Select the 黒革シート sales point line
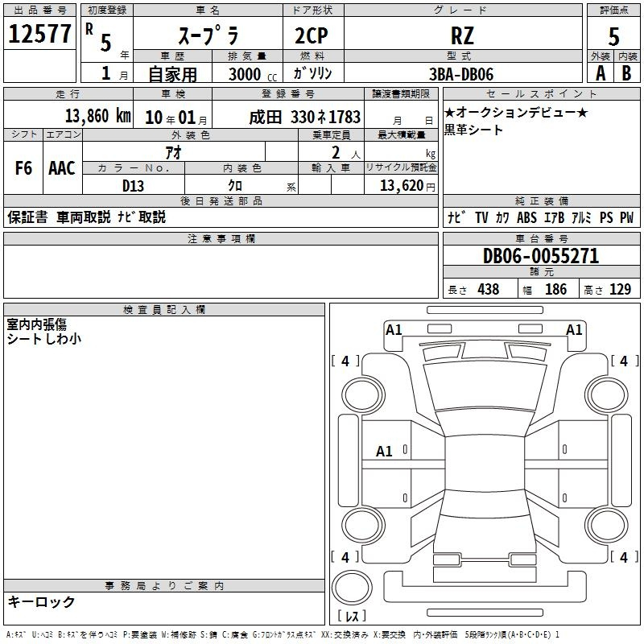Viewport: 644px width, 644px height. 473,130
